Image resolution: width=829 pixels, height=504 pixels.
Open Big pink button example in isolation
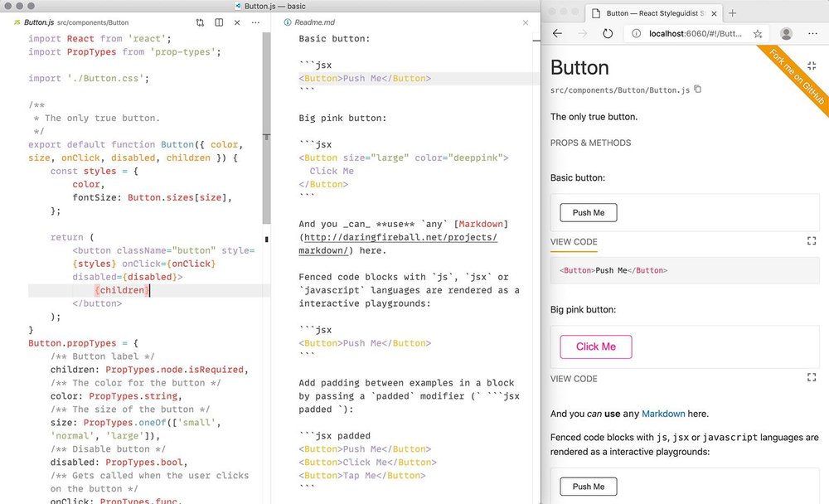pyautogui.click(x=812, y=377)
